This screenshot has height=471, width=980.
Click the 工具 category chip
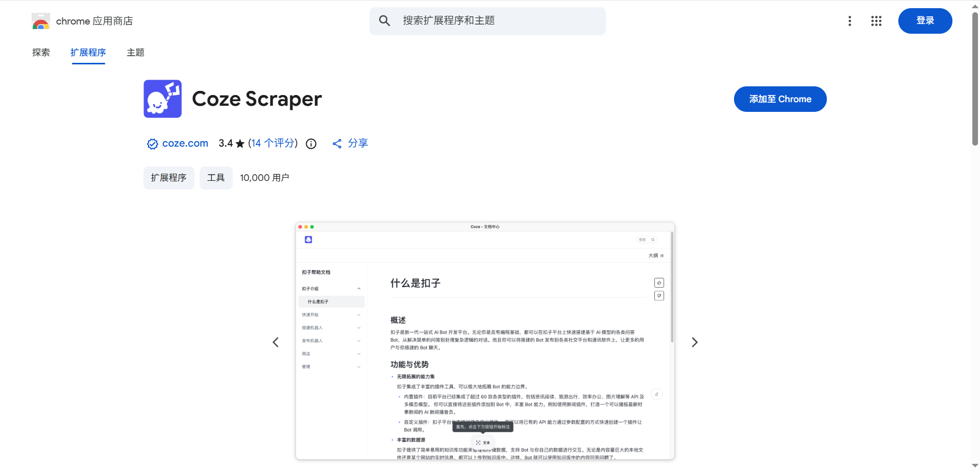coord(216,178)
